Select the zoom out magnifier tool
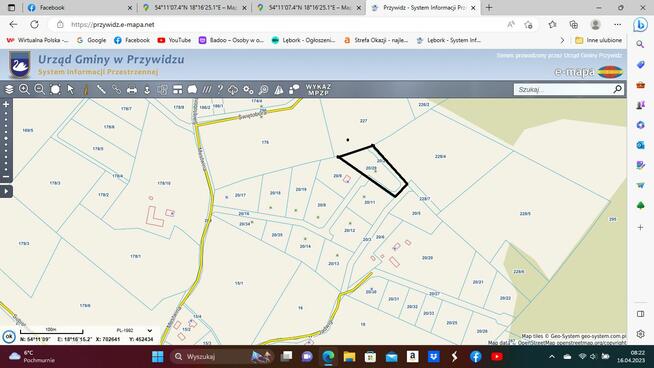This screenshot has height=368, width=654. (40, 89)
